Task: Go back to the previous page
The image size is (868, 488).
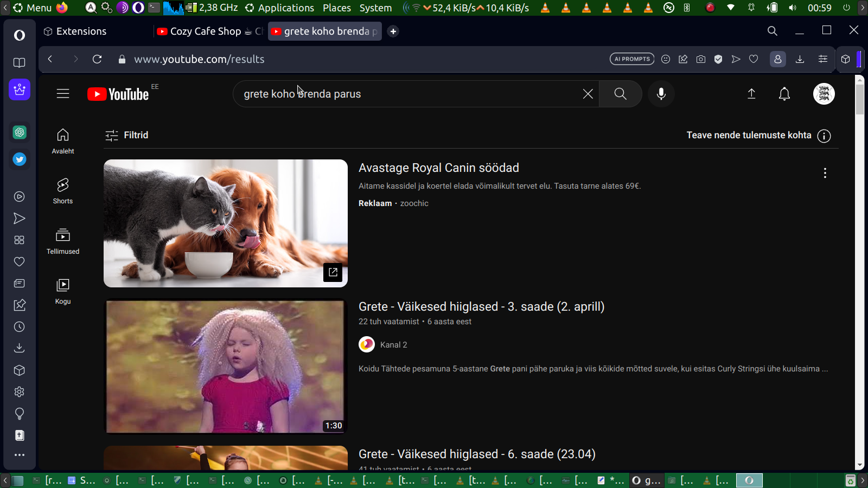Action: tap(50, 59)
